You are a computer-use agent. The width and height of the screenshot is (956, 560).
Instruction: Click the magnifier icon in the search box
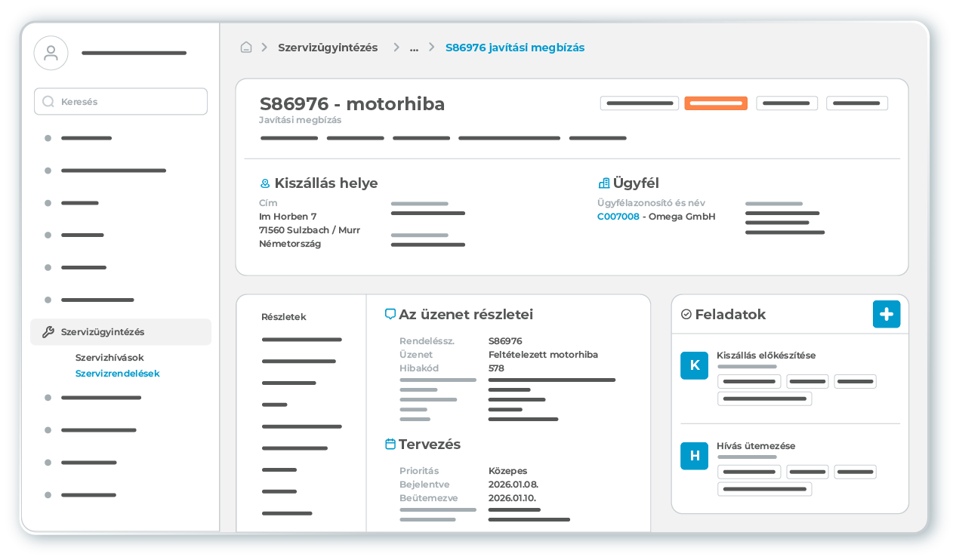click(48, 101)
